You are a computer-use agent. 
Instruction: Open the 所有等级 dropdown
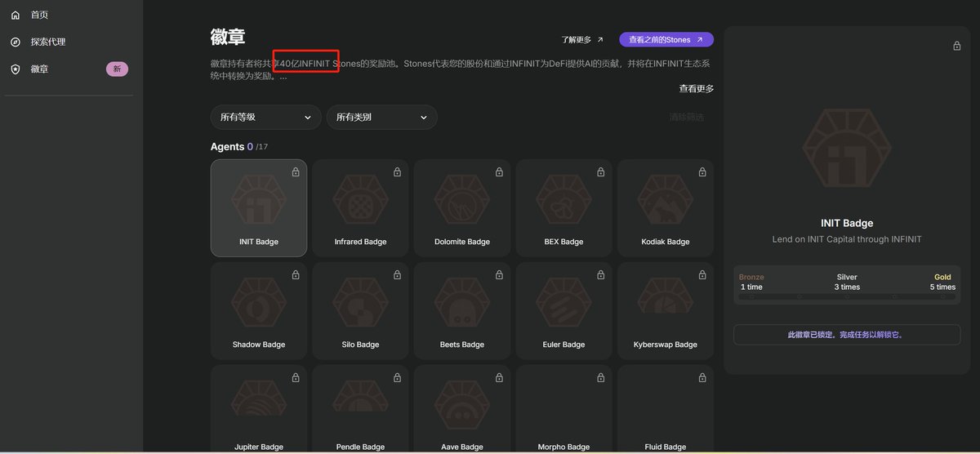(x=266, y=117)
